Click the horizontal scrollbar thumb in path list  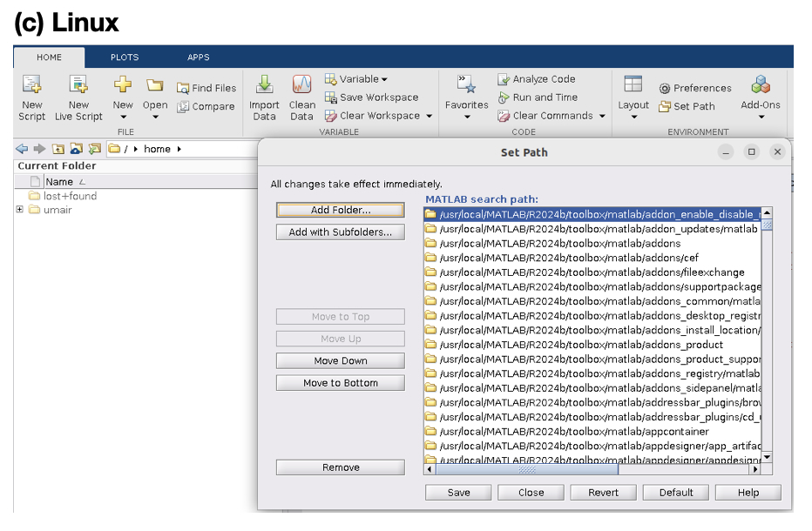pos(527,469)
